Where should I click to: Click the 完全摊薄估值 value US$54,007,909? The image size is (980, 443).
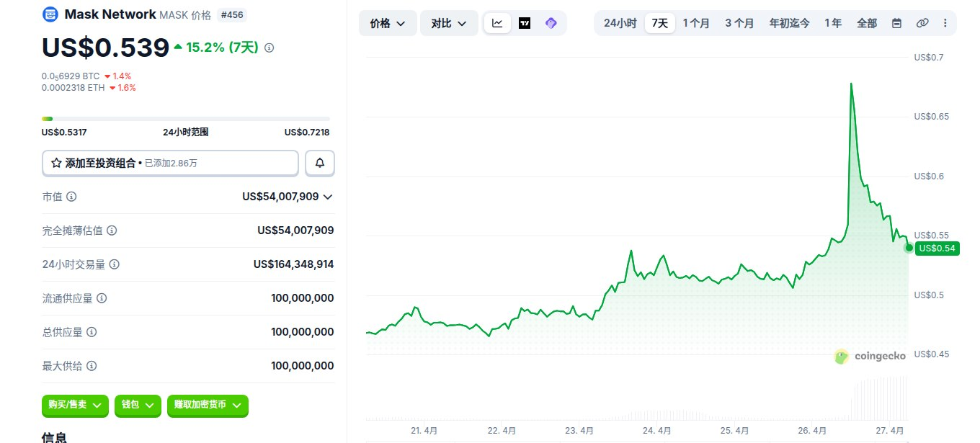tap(295, 231)
